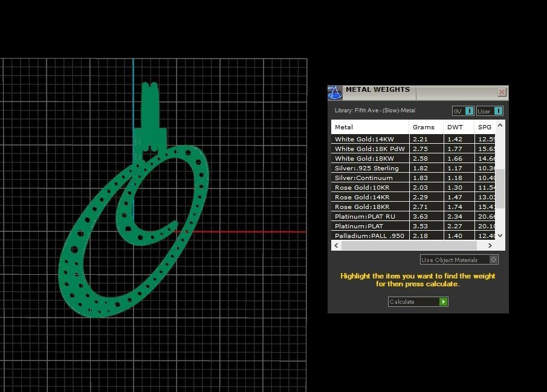Click the 1.42 DWT value
This screenshot has height=392, width=547.
coord(455,139)
